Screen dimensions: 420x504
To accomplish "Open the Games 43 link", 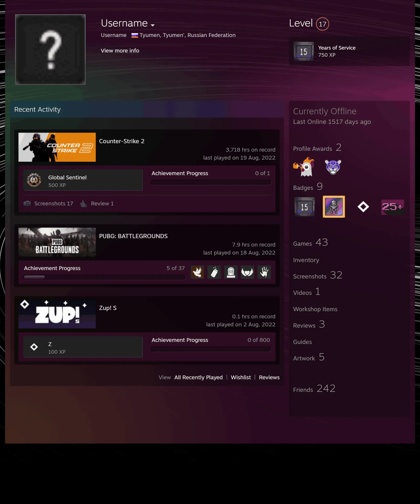I will (311, 243).
